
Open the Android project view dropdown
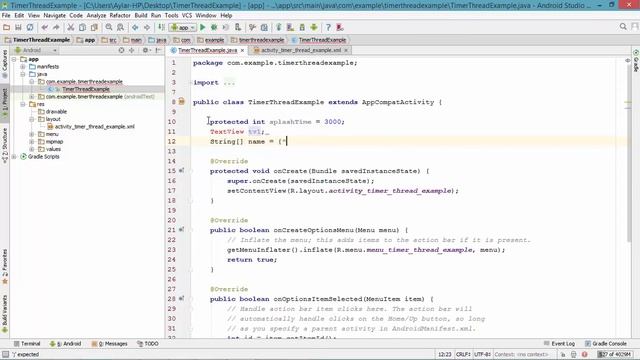click(36, 50)
